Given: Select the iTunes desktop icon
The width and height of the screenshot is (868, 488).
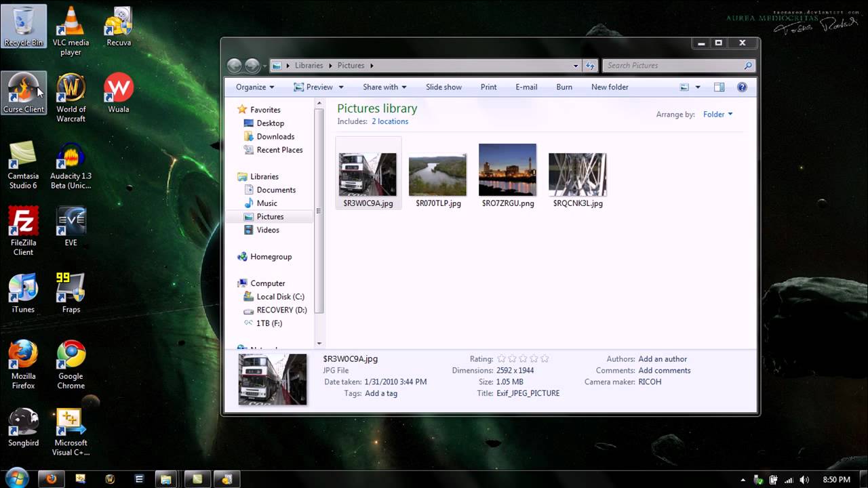Looking at the screenshot, I should pos(23,293).
